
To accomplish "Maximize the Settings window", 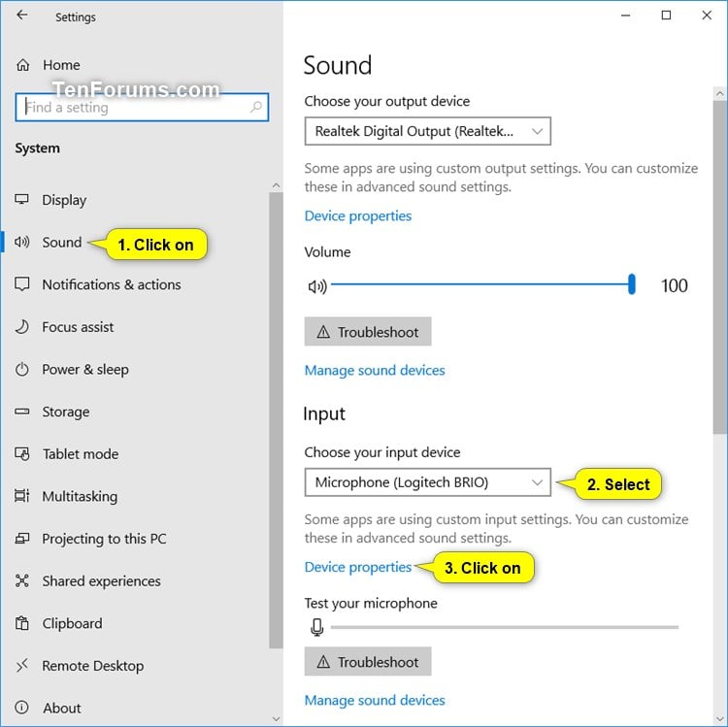I will (x=666, y=16).
